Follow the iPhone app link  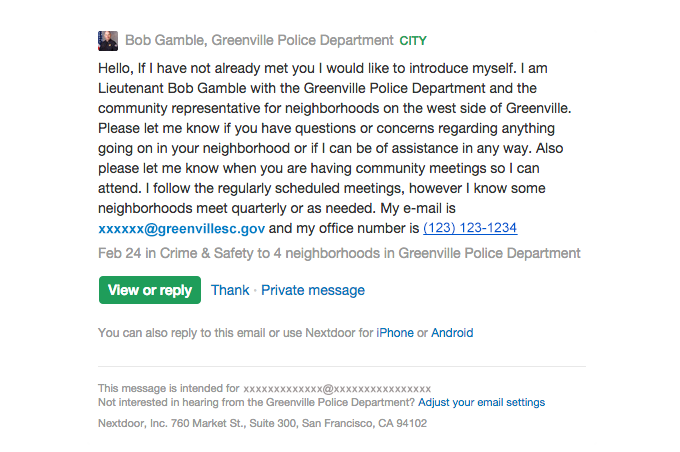(x=394, y=333)
